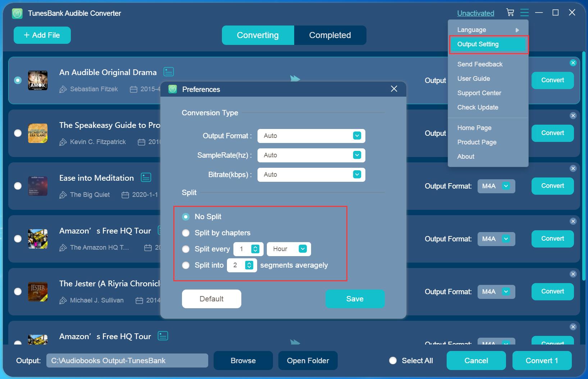Cancel the conversion with Cancel button
Screen dimensions: 588x379
(x=476, y=361)
